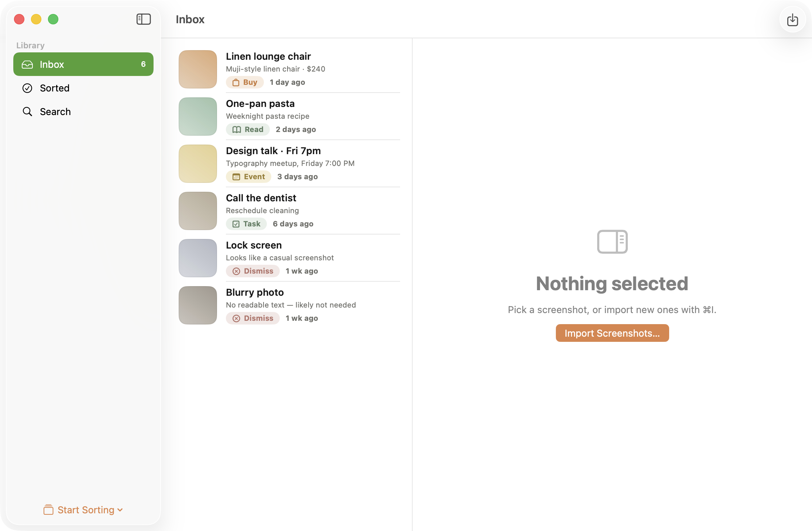This screenshot has width=812, height=531.
Task: Switch to the Sorted section
Action: (x=83, y=88)
